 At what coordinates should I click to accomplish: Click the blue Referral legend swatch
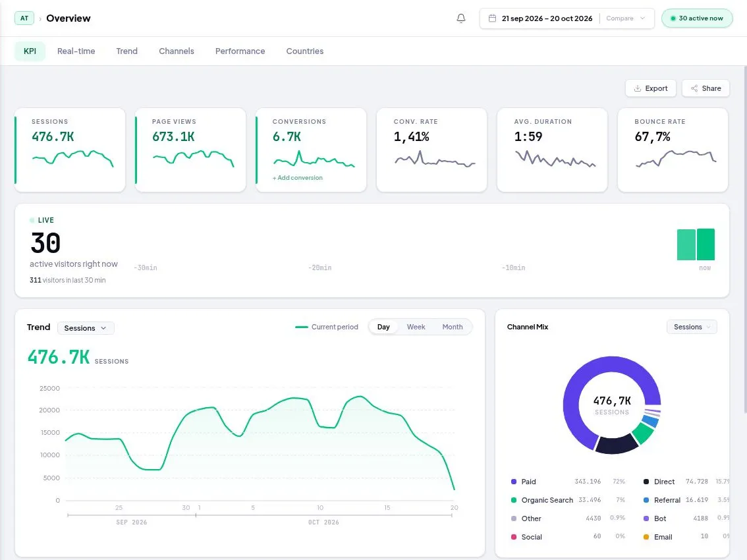click(646, 500)
